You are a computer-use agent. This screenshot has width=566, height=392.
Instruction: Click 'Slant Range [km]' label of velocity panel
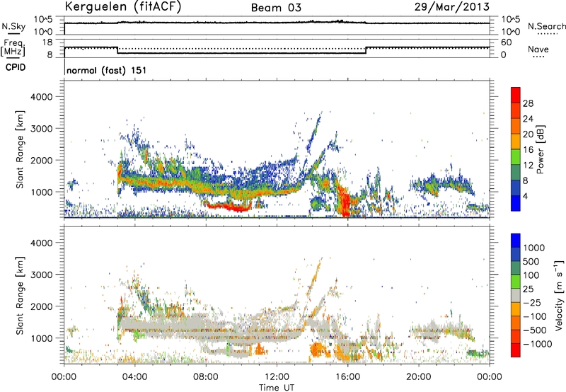pos(20,296)
